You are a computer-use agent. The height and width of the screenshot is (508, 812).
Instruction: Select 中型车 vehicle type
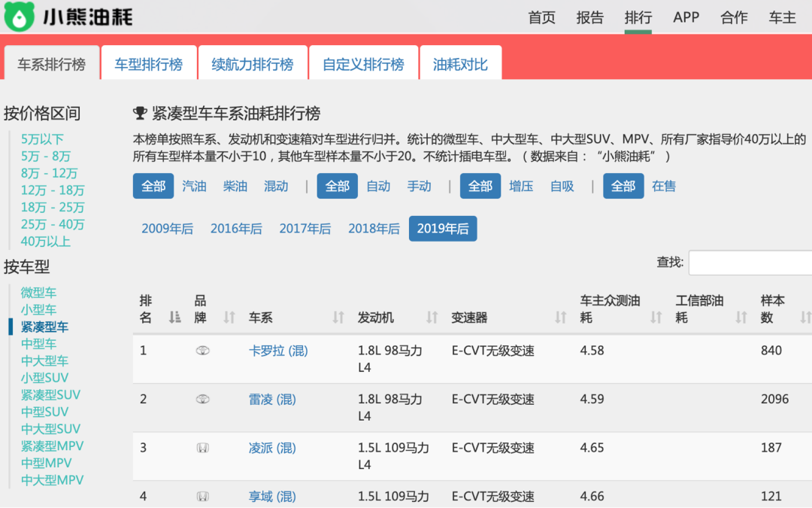coord(38,344)
